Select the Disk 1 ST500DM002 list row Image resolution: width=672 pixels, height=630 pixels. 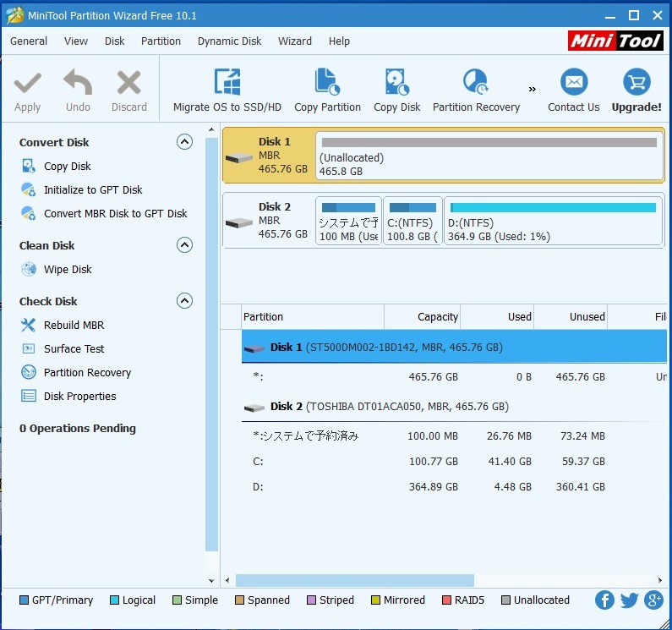[x=454, y=347]
